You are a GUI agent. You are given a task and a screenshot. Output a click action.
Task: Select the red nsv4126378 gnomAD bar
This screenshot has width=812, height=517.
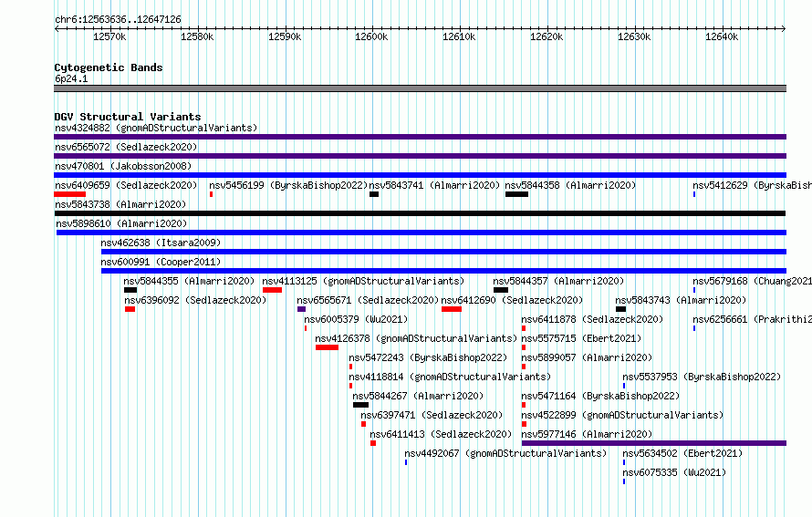pos(327,347)
